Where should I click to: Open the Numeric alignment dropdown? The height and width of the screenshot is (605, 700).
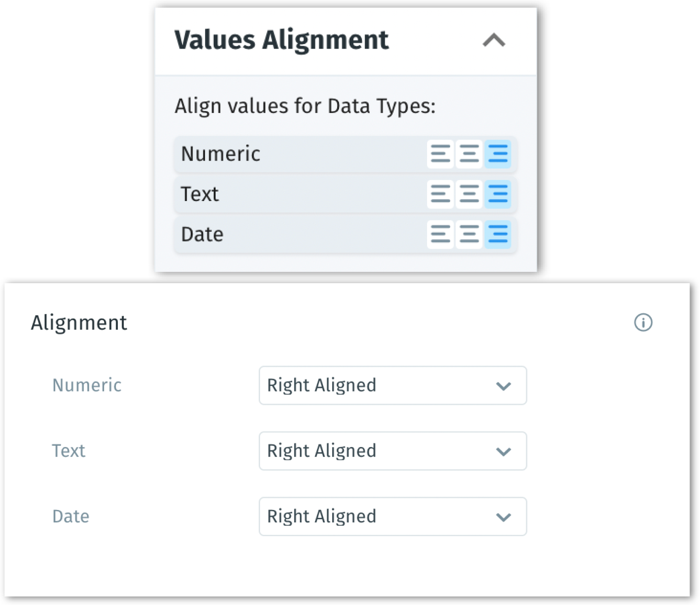(x=392, y=386)
